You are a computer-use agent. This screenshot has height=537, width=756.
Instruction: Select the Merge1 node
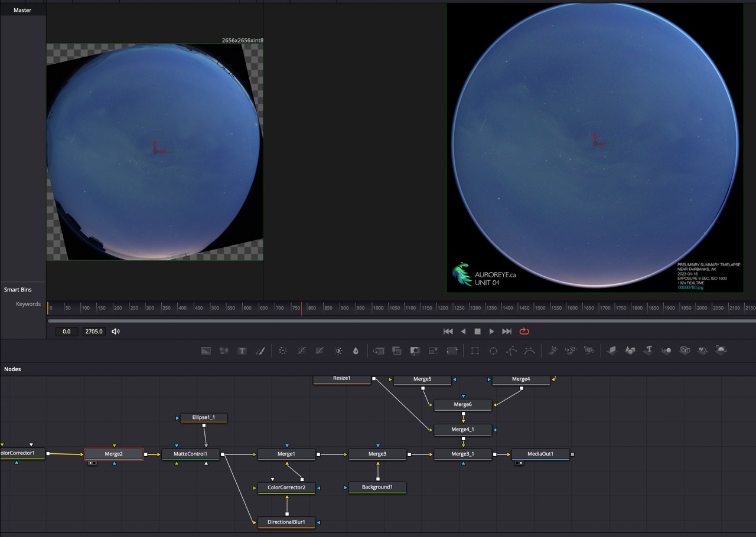coord(286,454)
